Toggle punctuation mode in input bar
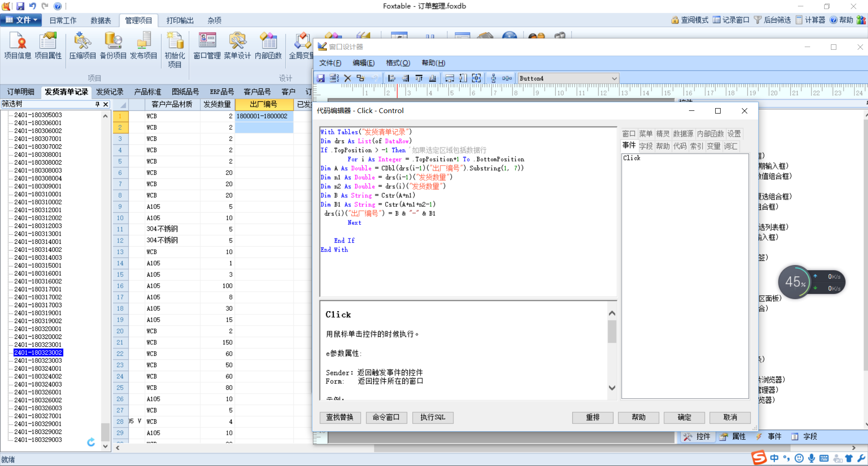Image resolution: width=868 pixels, height=466 pixels. [787, 458]
